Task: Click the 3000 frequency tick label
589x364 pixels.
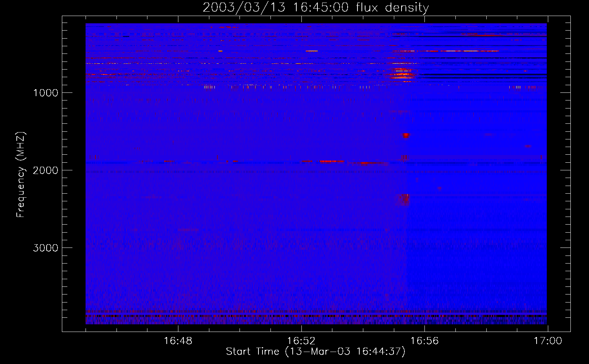Action: (46, 248)
